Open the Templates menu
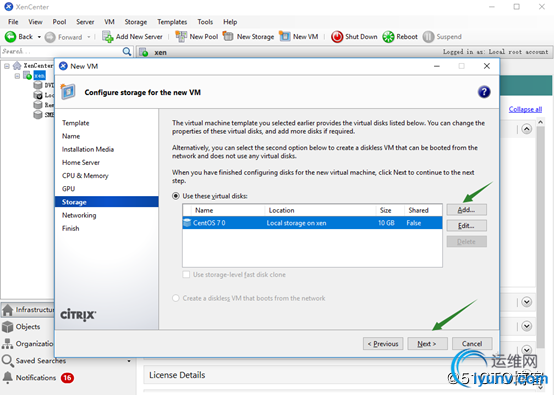 (172, 22)
